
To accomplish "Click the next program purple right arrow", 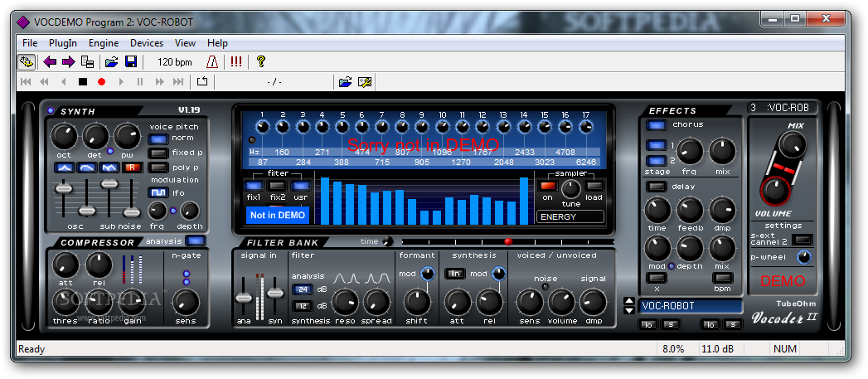I will point(68,61).
